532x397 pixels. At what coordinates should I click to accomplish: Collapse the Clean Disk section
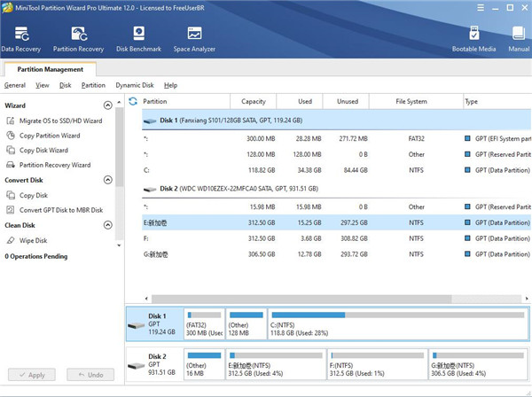point(107,225)
